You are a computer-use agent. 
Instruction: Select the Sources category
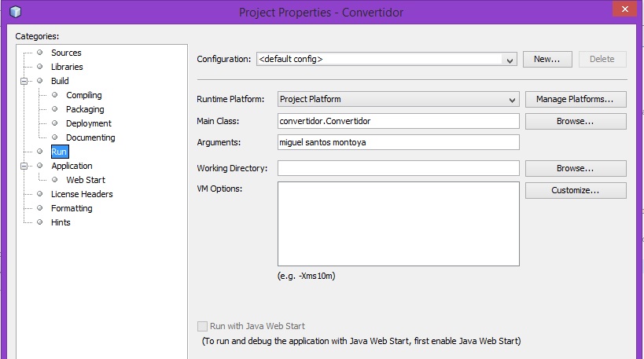click(66, 53)
